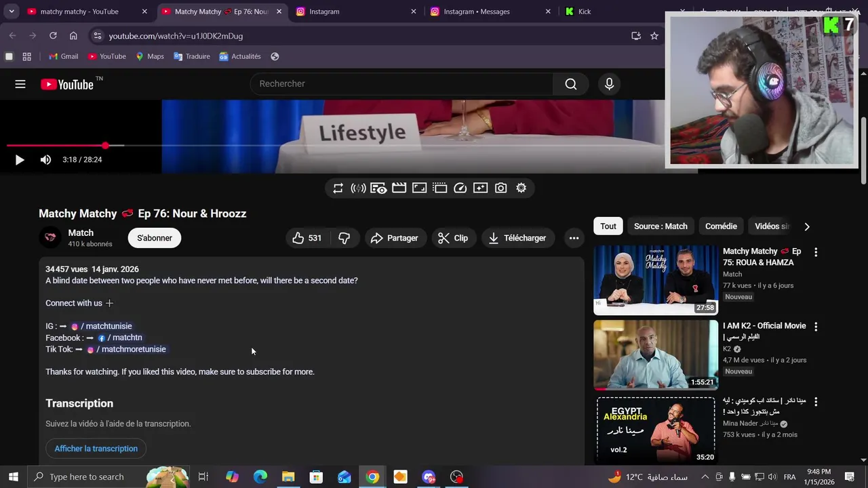Screen dimensions: 868x488
Task: Bookmark this page with the star icon
Action: 654,36
